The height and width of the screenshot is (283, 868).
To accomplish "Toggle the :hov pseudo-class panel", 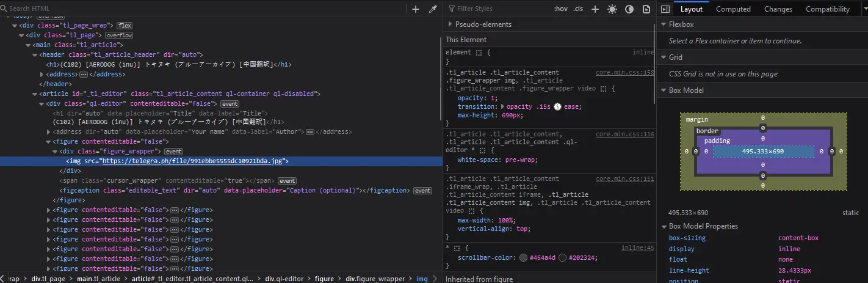I will click(x=560, y=9).
